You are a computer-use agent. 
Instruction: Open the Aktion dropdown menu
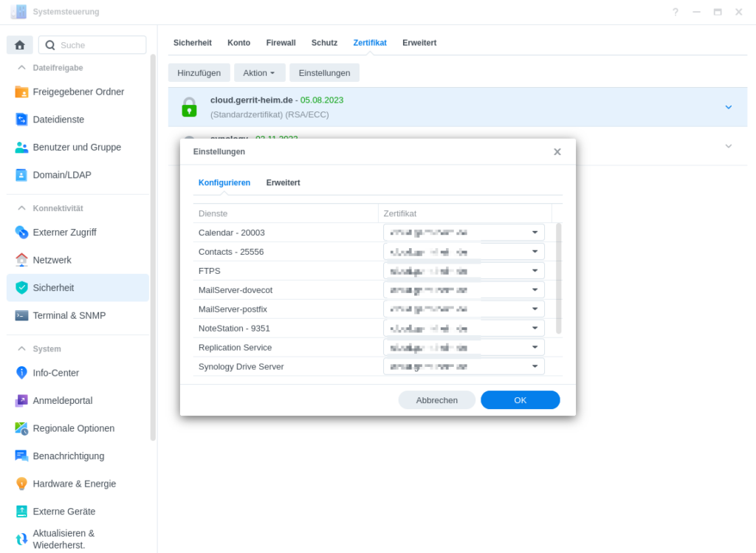pyautogui.click(x=259, y=73)
